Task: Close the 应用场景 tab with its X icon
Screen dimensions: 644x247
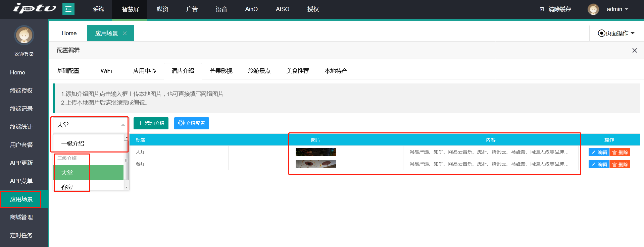Action: 125,33
